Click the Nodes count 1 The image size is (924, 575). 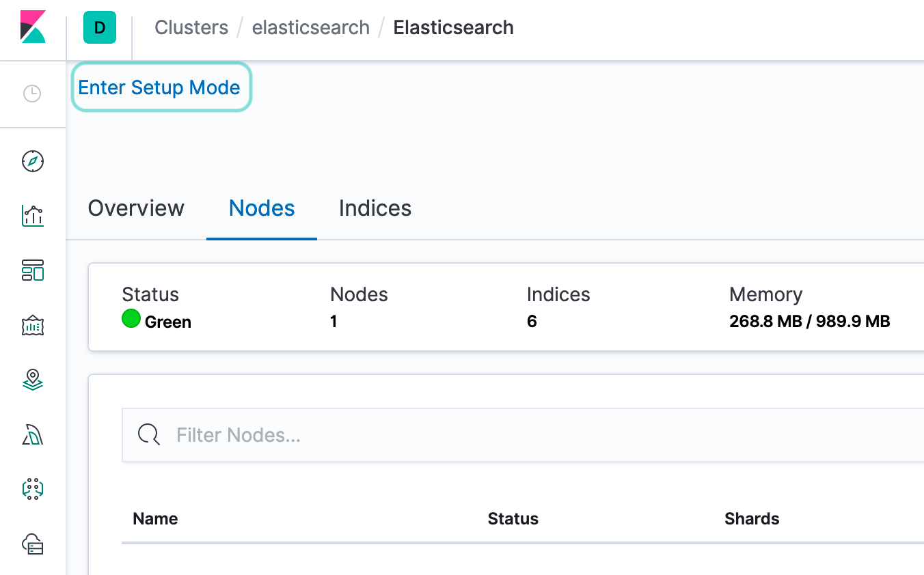[334, 322]
